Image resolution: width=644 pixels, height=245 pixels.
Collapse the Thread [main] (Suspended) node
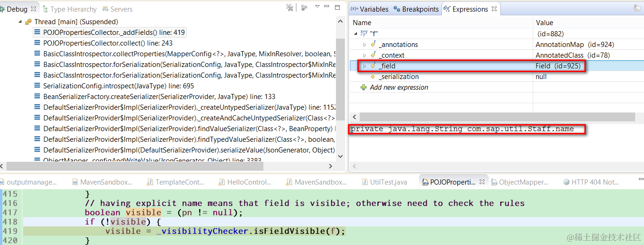(x=20, y=22)
